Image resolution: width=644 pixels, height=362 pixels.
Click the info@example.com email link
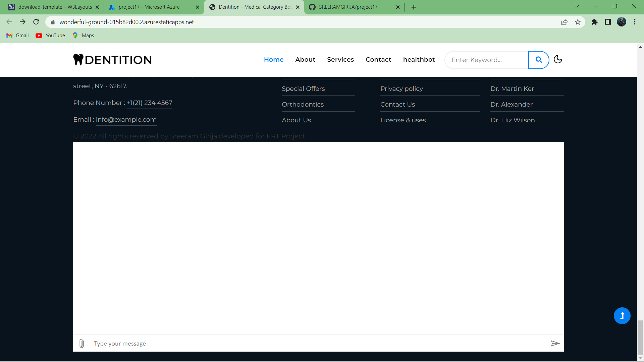coord(126,119)
